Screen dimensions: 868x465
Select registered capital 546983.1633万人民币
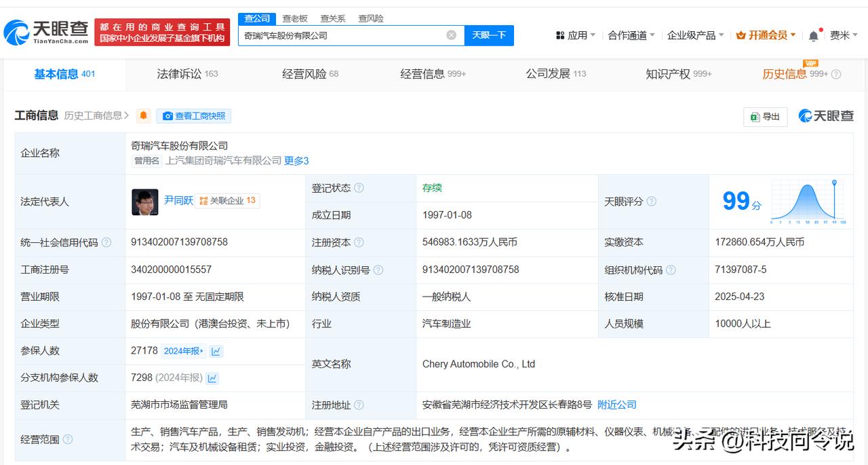(x=470, y=242)
